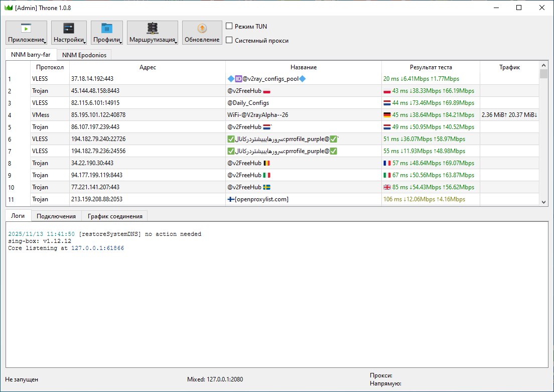Click German flag icon in row 4

click(387, 115)
